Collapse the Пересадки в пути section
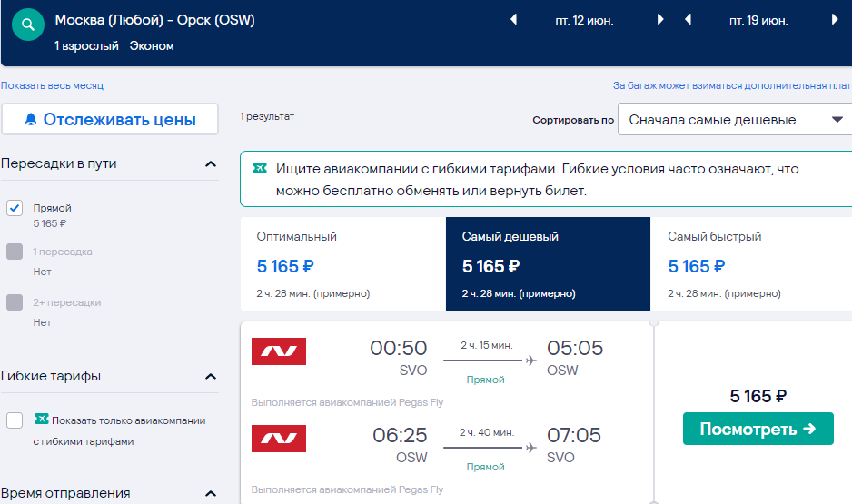Image resolution: width=852 pixels, height=504 pixels. point(211,164)
